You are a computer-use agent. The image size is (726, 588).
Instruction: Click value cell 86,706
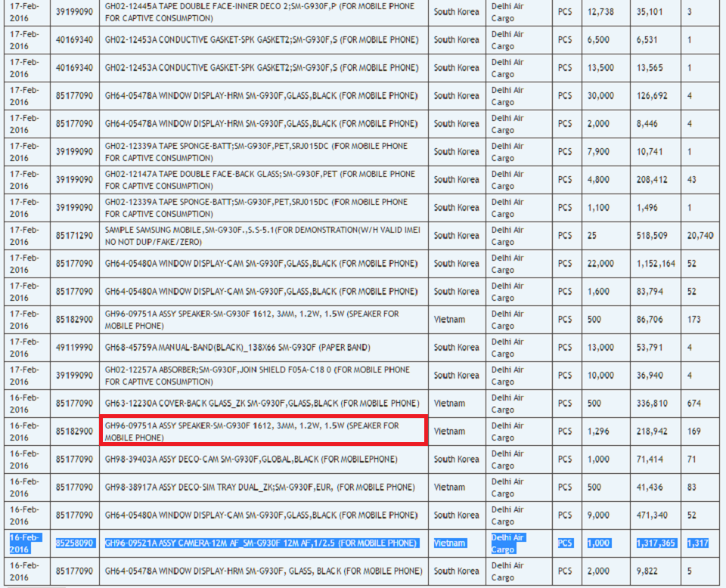655,320
